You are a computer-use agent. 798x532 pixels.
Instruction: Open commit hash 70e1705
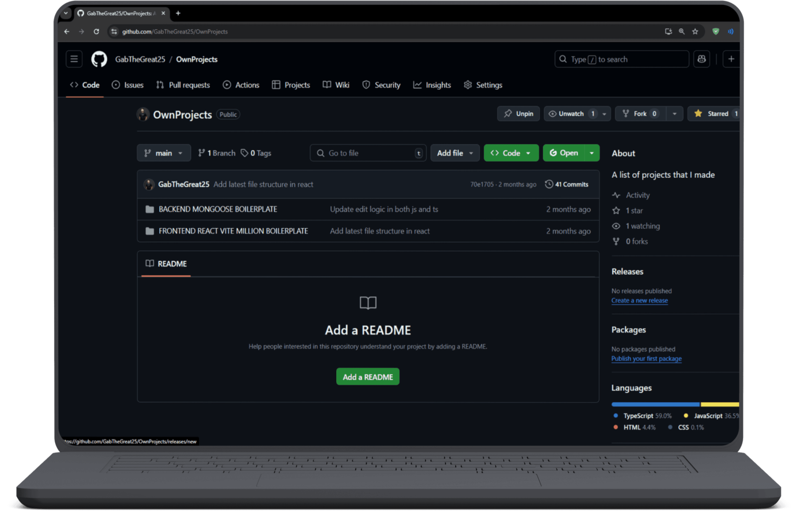[482, 184]
